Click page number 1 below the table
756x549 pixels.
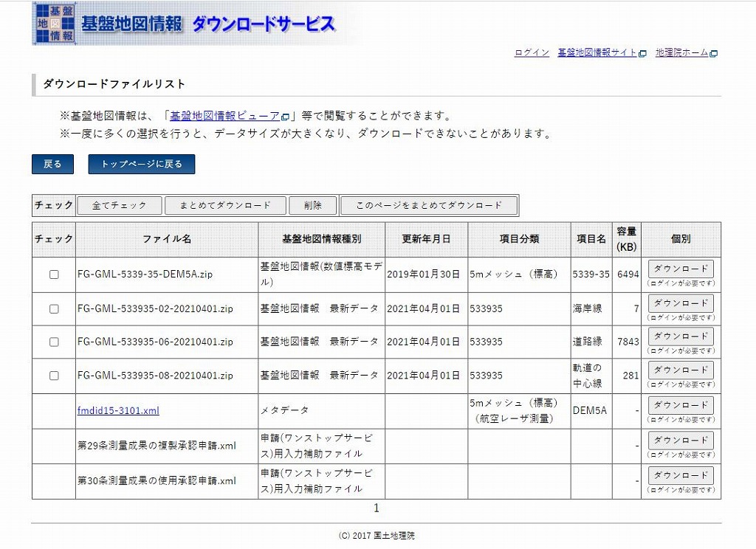tap(377, 508)
